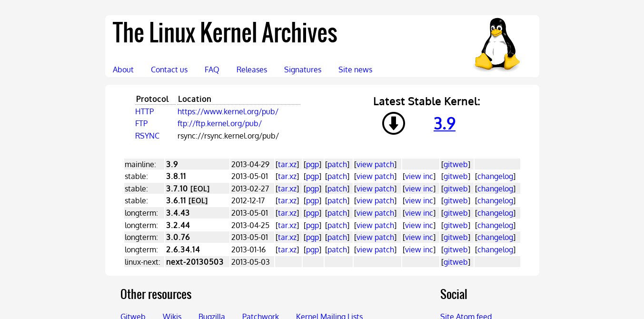Click version text 2.6.34.14
The height and width of the screenshot is (319, 644).
tap(183, 249)
